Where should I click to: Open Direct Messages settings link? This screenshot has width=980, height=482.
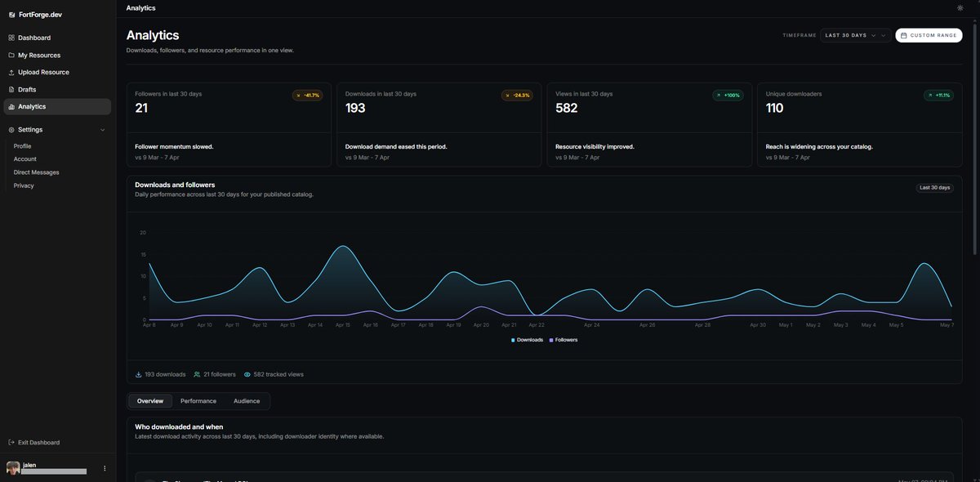pos(37,172)
